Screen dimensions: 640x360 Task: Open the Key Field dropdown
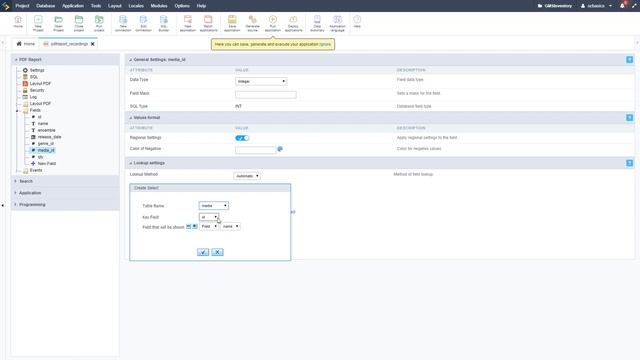tap(209, 217)
